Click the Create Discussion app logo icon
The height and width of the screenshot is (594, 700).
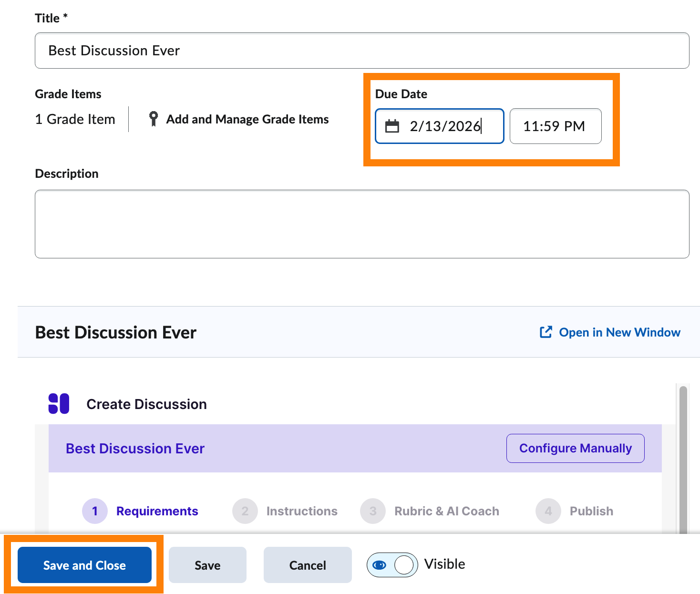(59, 403)
